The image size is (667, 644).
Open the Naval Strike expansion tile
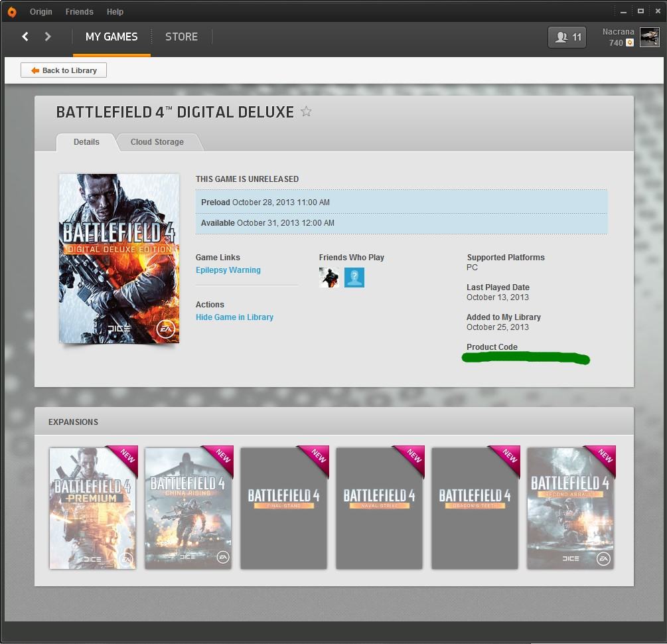[x=379, y=508]
